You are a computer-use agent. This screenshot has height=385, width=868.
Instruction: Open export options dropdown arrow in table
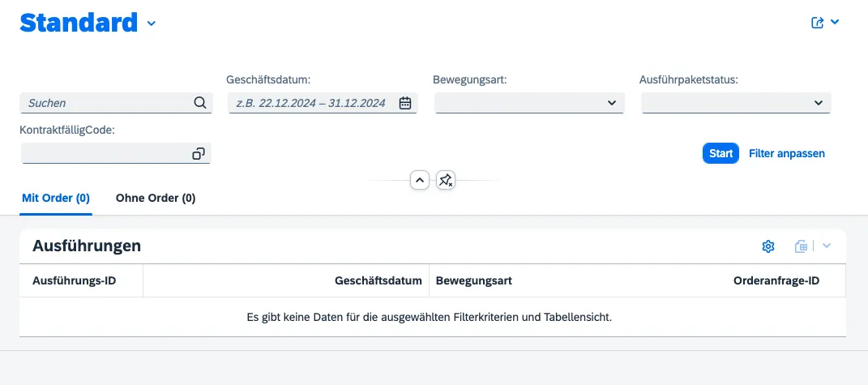click(x=827, y=246)
